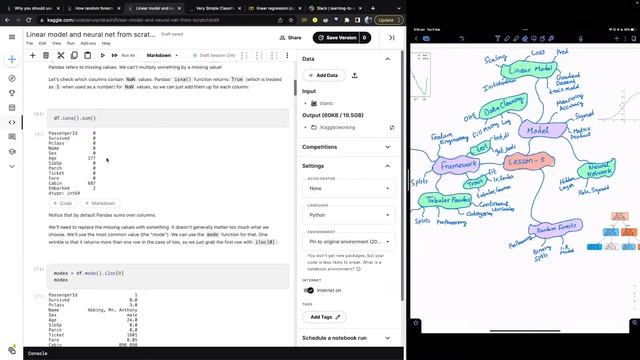
Task: Open the Competitions trophy icon in sidebar
Action: [12, 93]
